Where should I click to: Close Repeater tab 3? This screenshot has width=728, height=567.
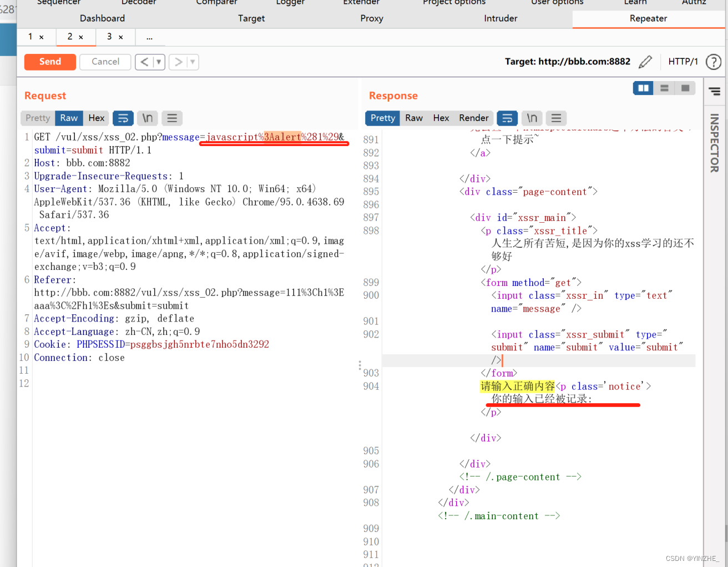121,37
